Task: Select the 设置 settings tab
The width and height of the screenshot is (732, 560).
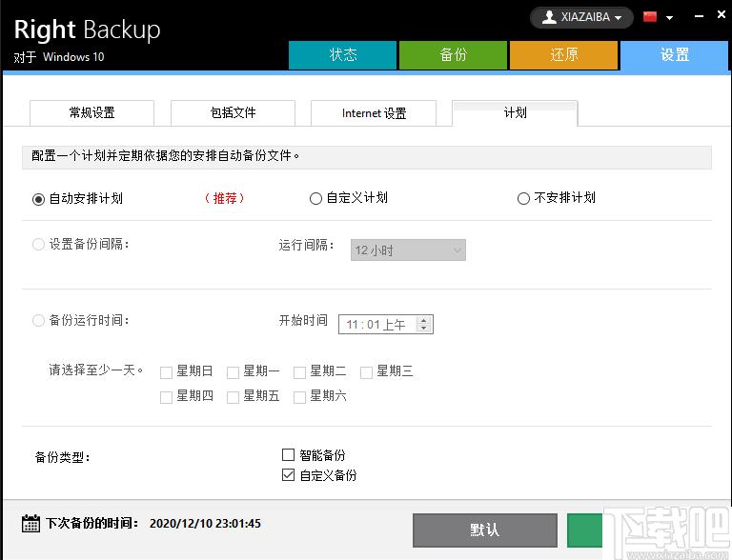Action: click(674, 55)
